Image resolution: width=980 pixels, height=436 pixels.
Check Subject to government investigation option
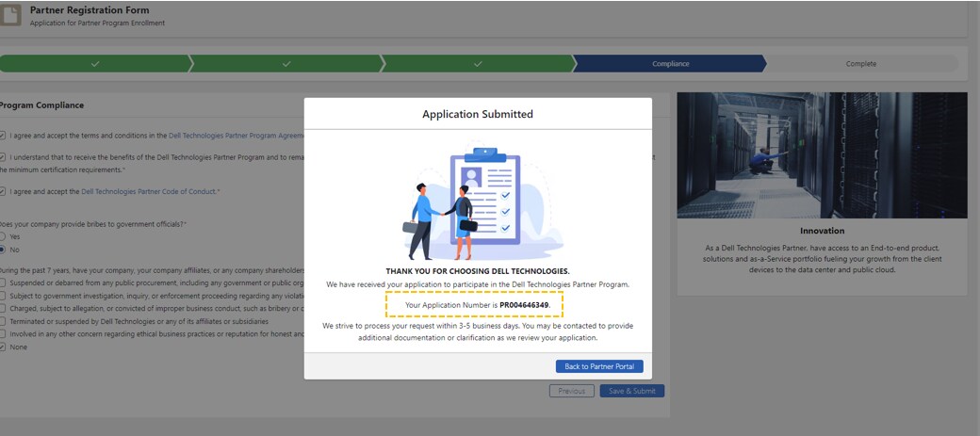click(x=3, y=296)
